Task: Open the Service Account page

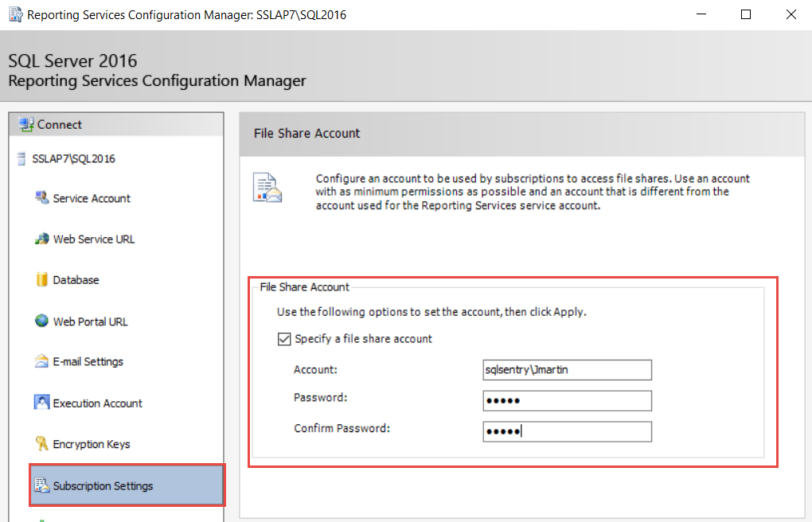Action: (x=92, y=198)
